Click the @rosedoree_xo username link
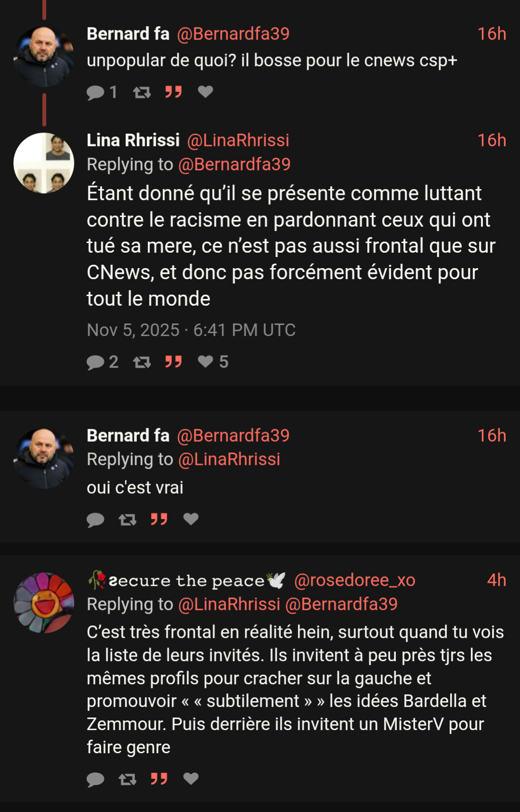 355,580
